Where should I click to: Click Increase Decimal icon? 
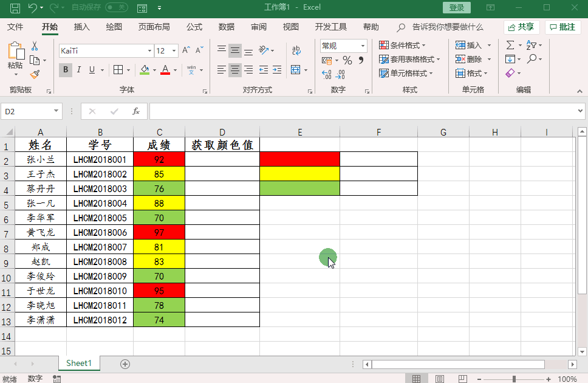tap(327, 74)
